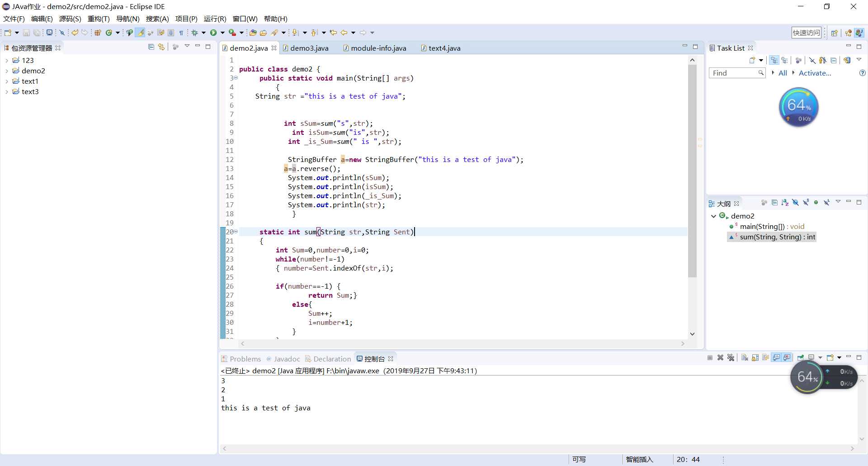
Task: Open Outline view menu triangle
Action: pyautogui.click(x=838, y=202)
